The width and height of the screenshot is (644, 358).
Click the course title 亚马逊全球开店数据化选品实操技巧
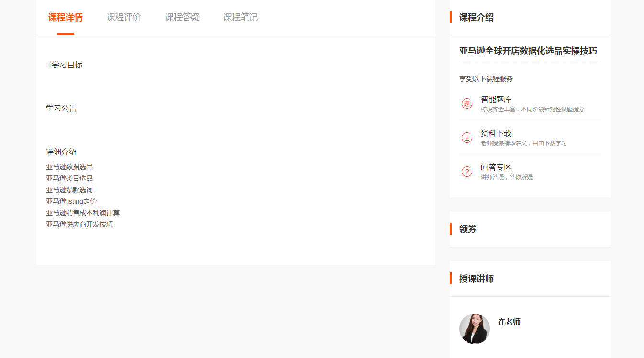(528, 51)
